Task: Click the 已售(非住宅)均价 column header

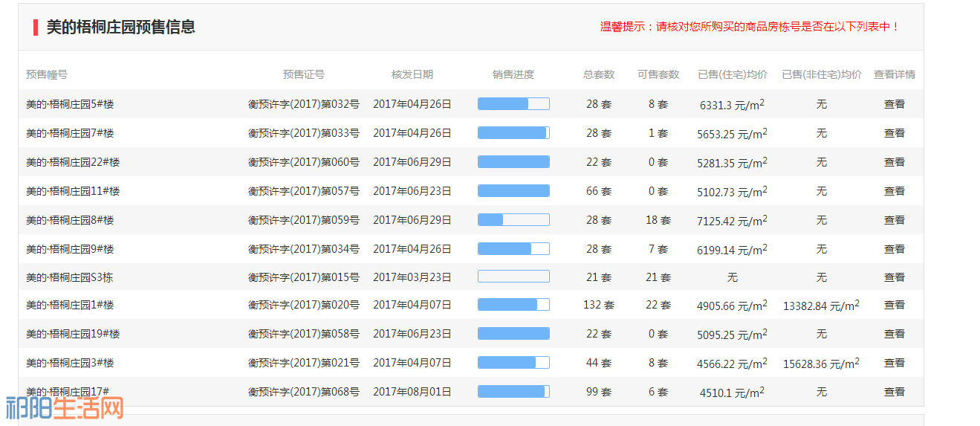Action: tap(822, 74)
